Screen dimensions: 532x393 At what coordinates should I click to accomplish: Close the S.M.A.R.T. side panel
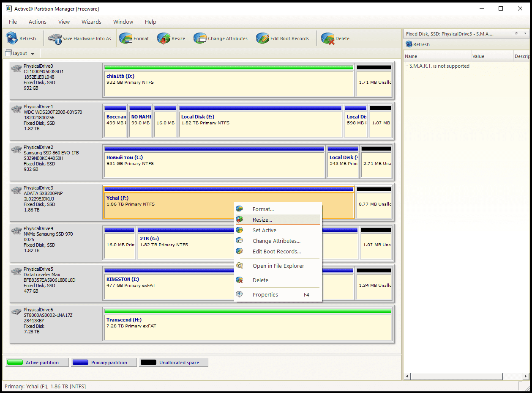(x=525, y=33)
